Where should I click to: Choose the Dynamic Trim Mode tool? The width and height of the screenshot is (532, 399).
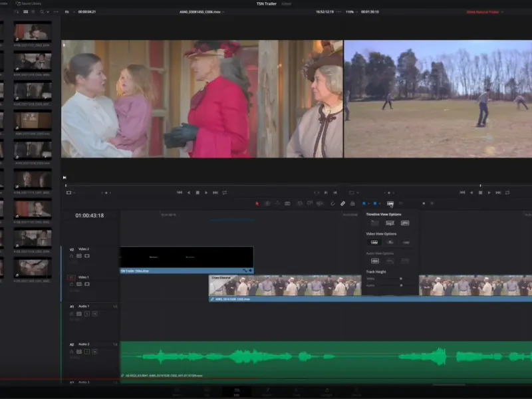(x=277, y=203)
